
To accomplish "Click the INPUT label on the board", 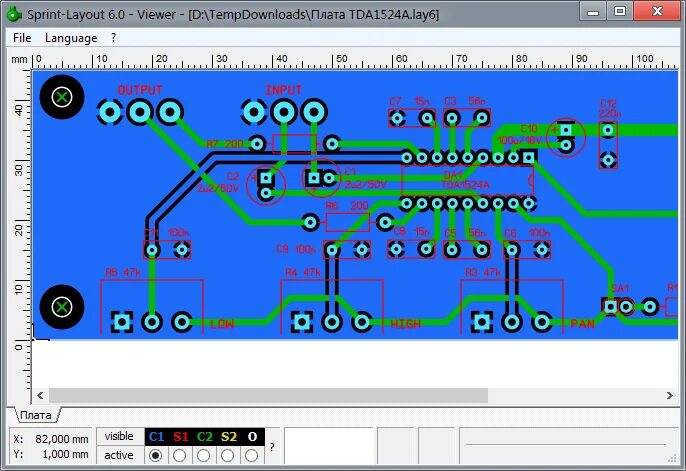I will point(284,90).
